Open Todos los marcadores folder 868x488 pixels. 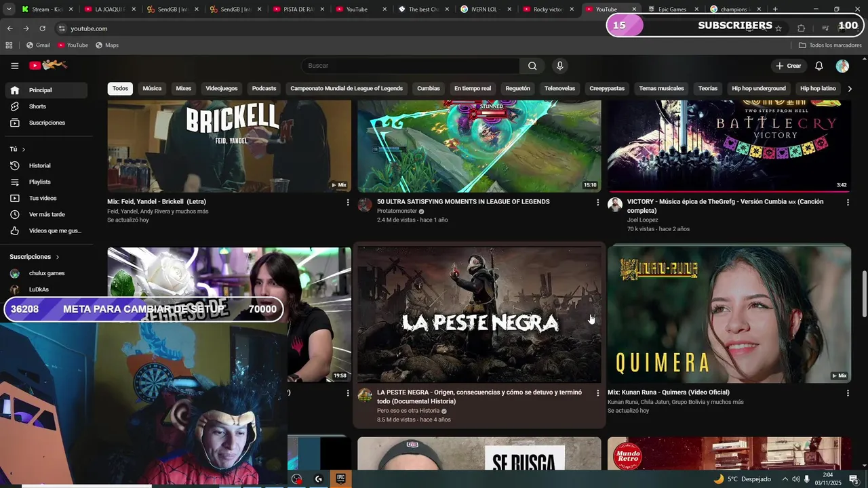pos(830,45)
